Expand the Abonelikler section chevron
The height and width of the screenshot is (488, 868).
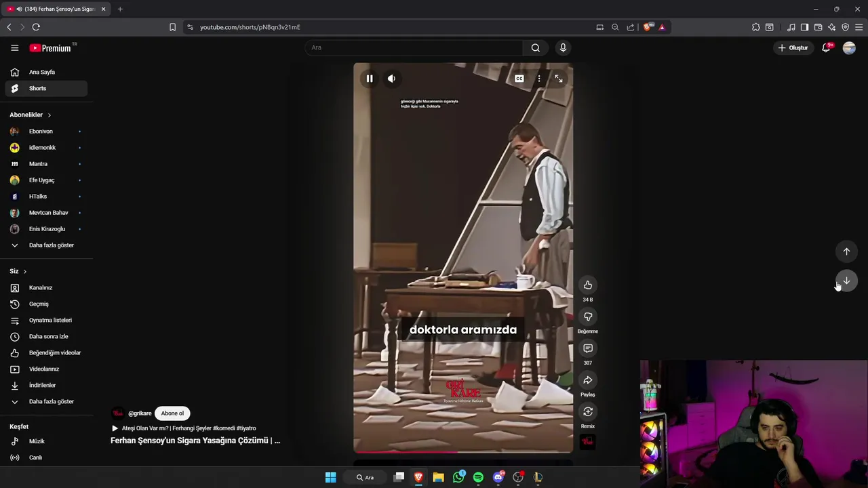click(x=49, y=115)
